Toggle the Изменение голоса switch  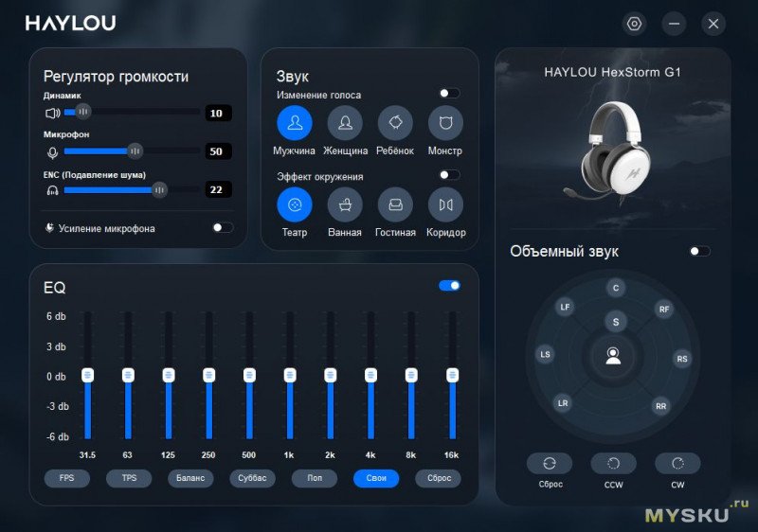(x=449, y=94)
